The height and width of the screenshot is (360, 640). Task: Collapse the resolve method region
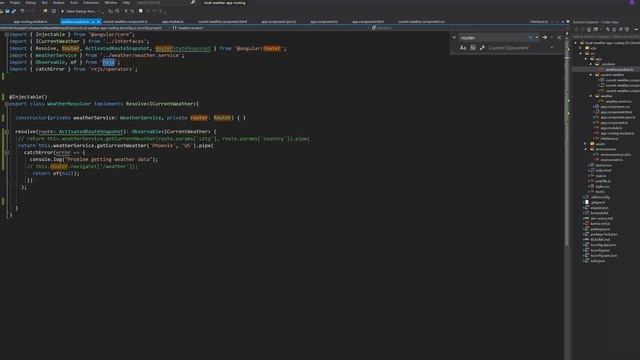click(x=7, y=132)
